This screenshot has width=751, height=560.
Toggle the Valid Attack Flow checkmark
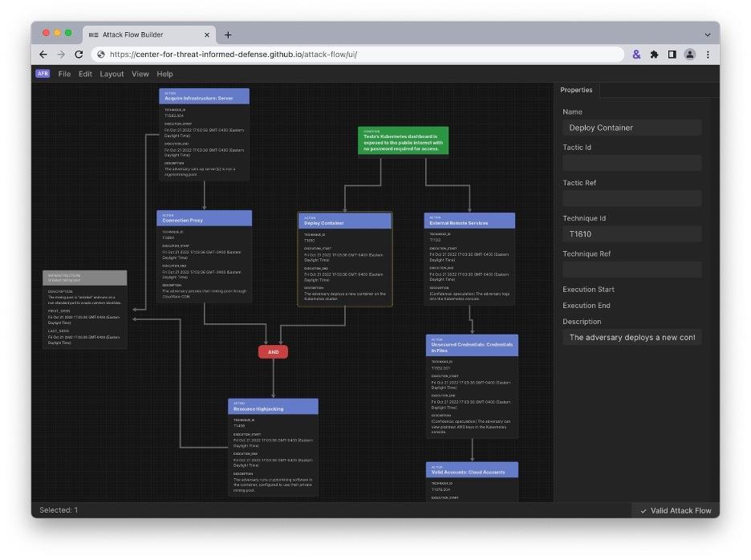click(643, 510)
